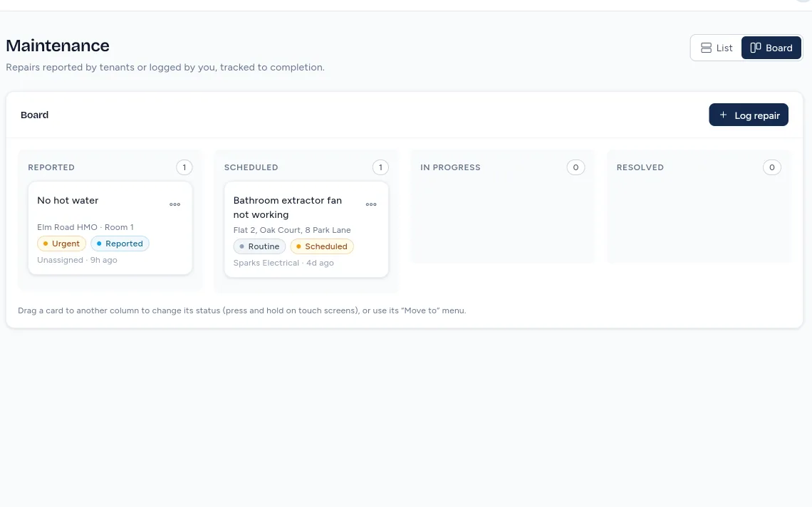Open the No hot water card menu
The width and height of the screenshot is (812, 507).
coord(175,204)
